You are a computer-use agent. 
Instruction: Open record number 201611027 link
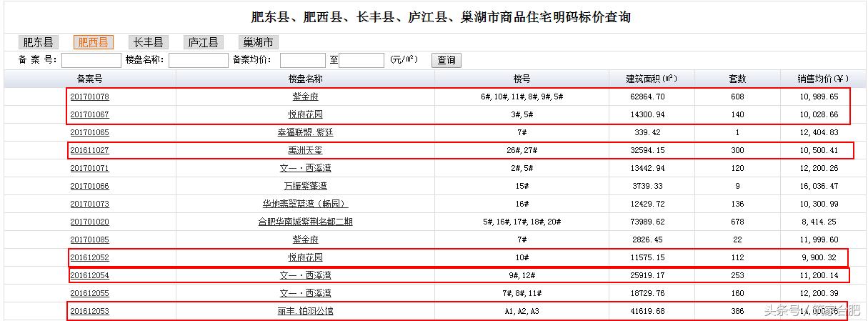[89, 150]
